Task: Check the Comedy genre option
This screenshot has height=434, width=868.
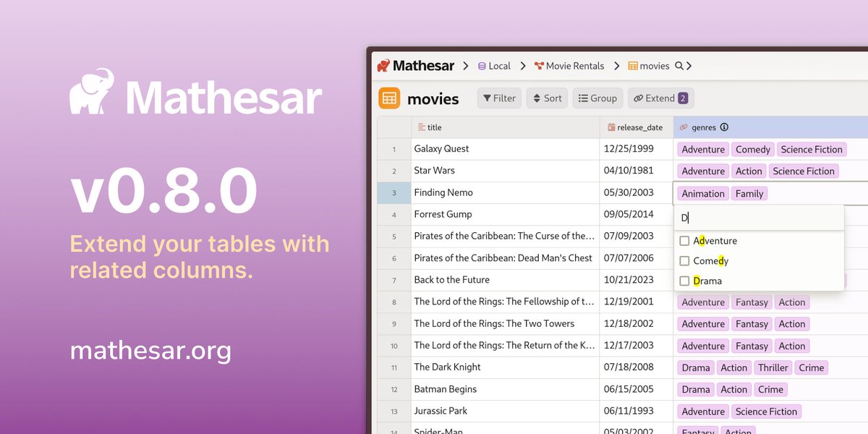Action: [x=684, y=261]
